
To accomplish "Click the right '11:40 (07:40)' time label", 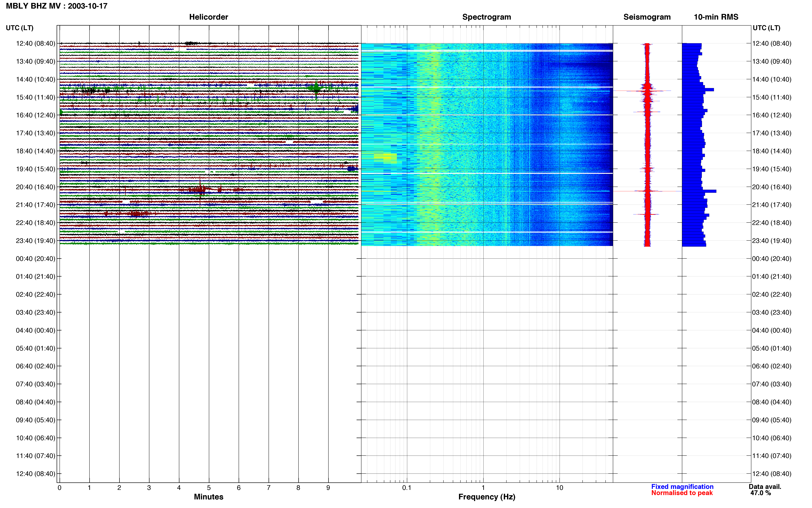I will click(x=772, y=456).
